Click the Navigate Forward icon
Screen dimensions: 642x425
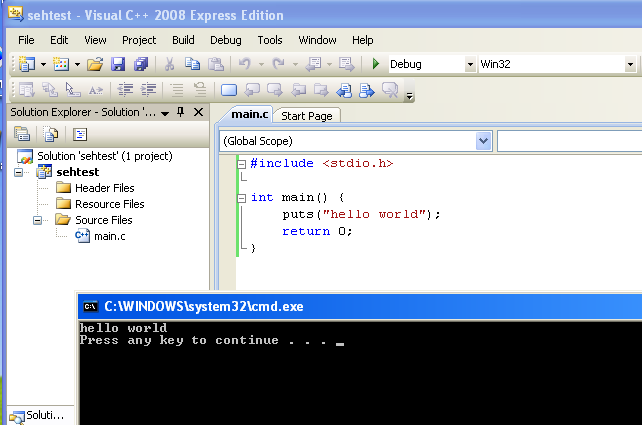pos(346,64)
